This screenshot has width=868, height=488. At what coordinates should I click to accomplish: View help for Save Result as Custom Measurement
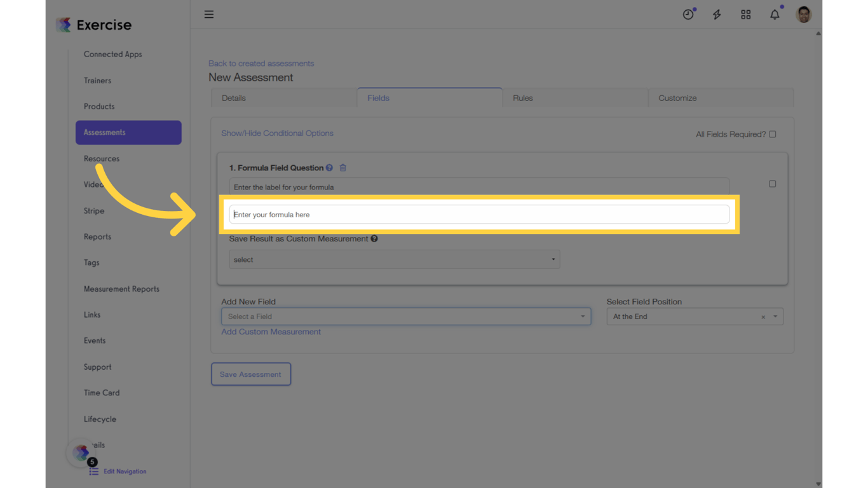(x=374, y=238)
